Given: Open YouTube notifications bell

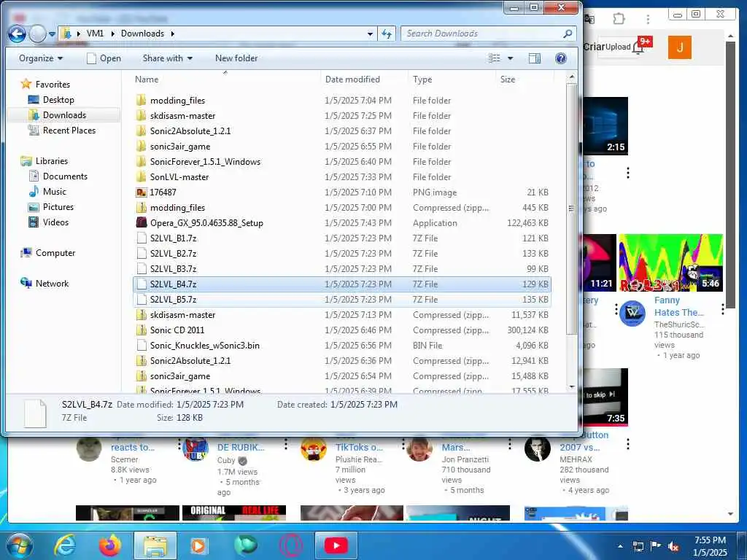Looking at the screenshot, I should pyautogui.click(x=639, y=47).
